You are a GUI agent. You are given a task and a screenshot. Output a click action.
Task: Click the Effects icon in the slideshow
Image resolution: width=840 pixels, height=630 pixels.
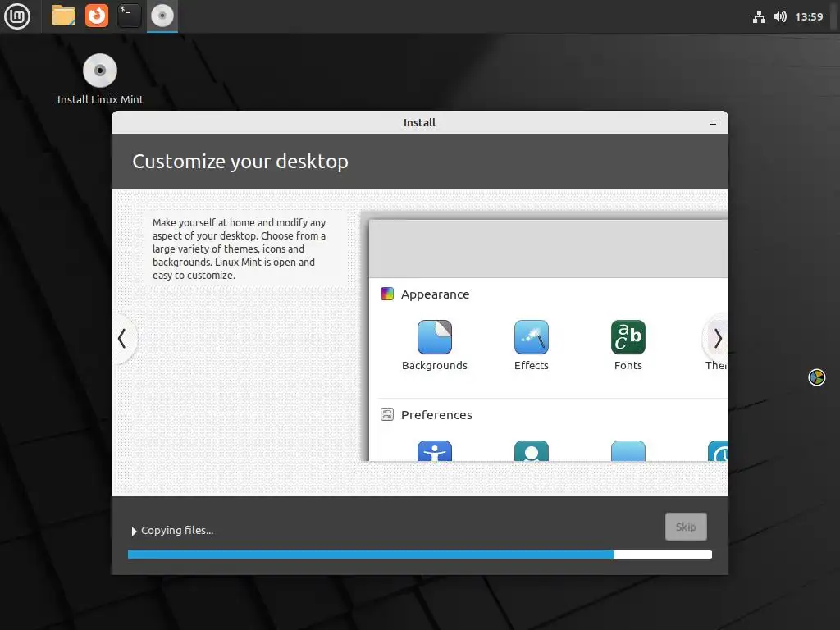coord(532,337)
